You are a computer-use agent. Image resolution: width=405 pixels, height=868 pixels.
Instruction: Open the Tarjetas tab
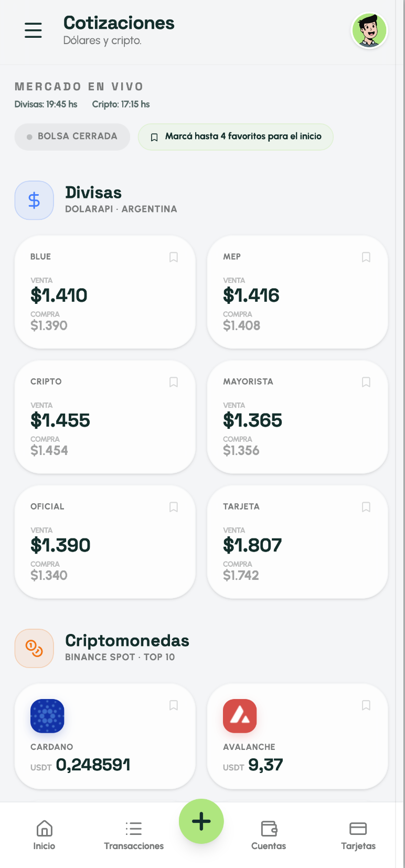(358, 834)
